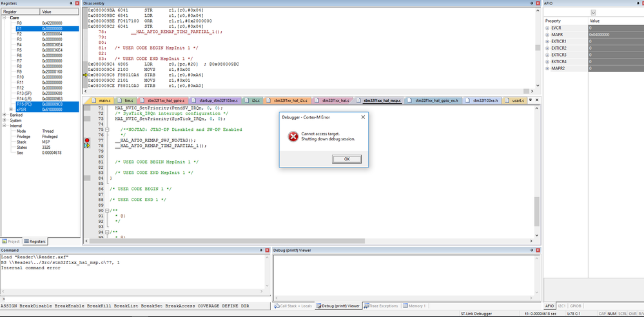Select the R14 (LR) register row

40,99
